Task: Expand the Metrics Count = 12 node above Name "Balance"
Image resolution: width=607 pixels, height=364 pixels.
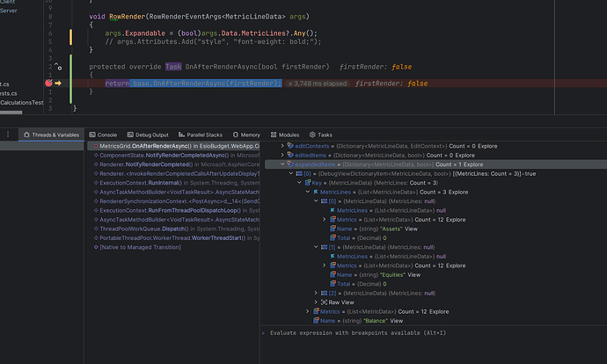Action: tap(307, 311)
